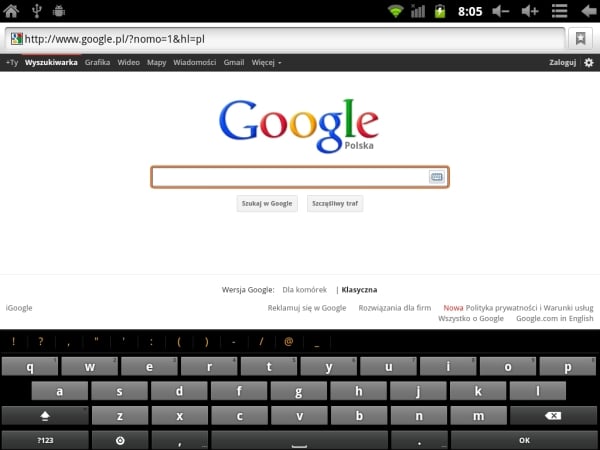The image size is (600, 450).
Task: Tap the back arrow icon
Action: [589, 11]
